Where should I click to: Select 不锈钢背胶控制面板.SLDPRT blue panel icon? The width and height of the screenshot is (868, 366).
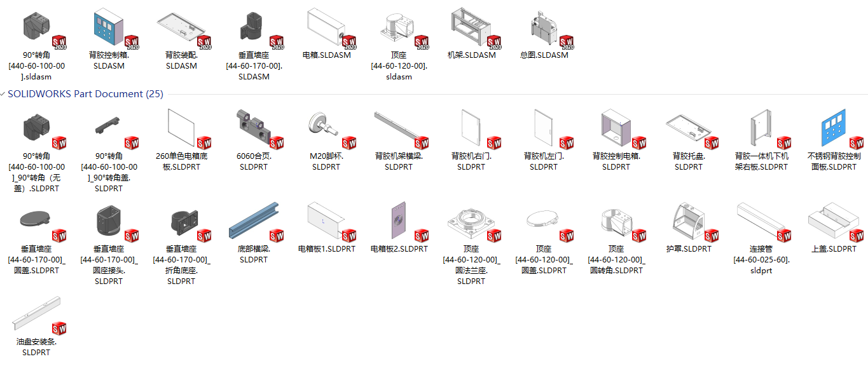(834, 128)
